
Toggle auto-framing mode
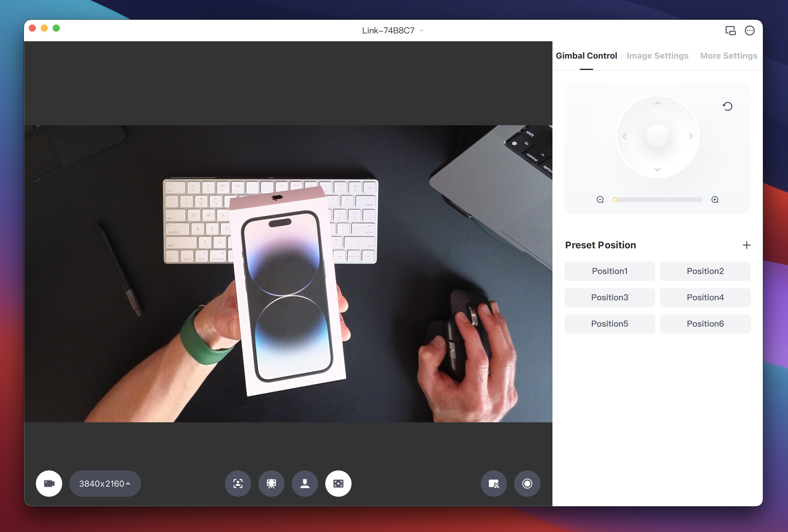338,484
